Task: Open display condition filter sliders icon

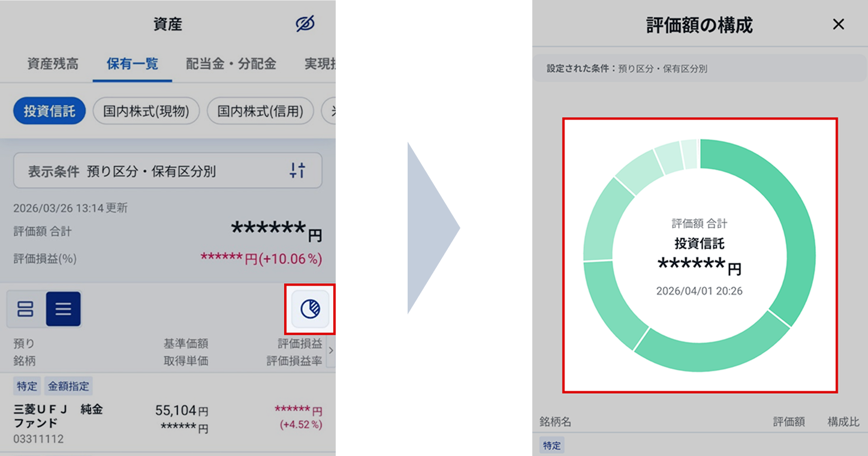Action: pos(298,171)
